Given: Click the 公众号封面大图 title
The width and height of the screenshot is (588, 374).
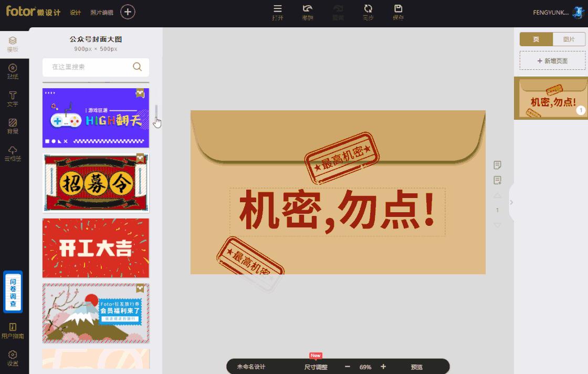Looking at the screenshot, I should click(x=96, y=39).
